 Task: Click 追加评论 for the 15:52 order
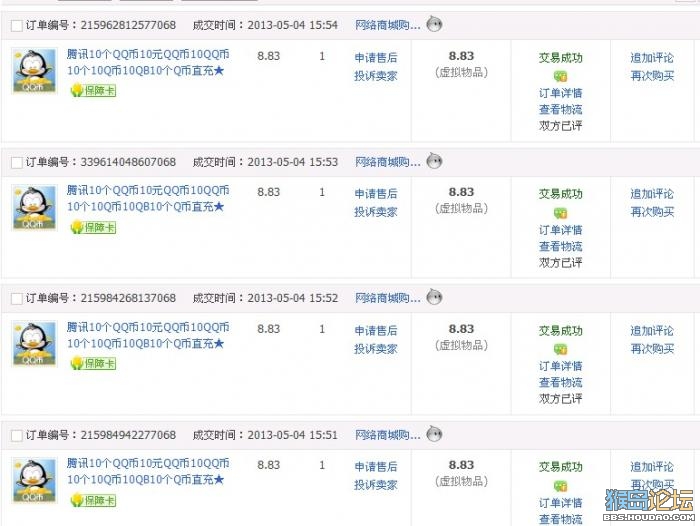coord(652,331)
